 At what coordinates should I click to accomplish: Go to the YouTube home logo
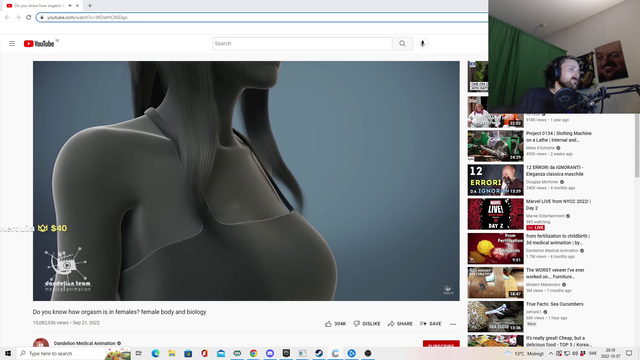pos(39,44)
